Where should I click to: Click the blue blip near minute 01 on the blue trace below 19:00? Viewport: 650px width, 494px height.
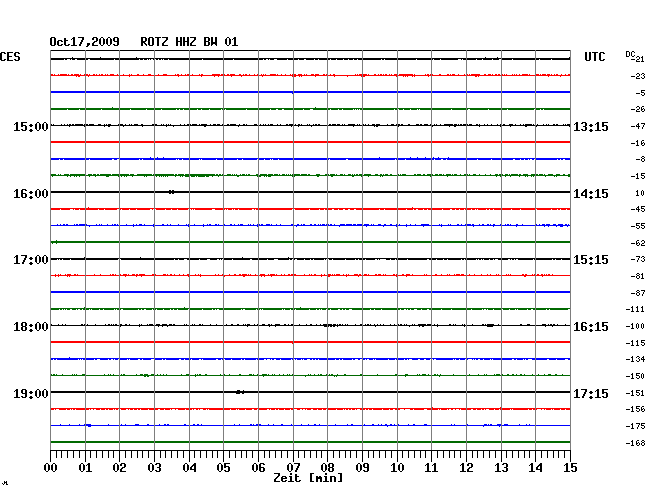(x=88, y=425)
